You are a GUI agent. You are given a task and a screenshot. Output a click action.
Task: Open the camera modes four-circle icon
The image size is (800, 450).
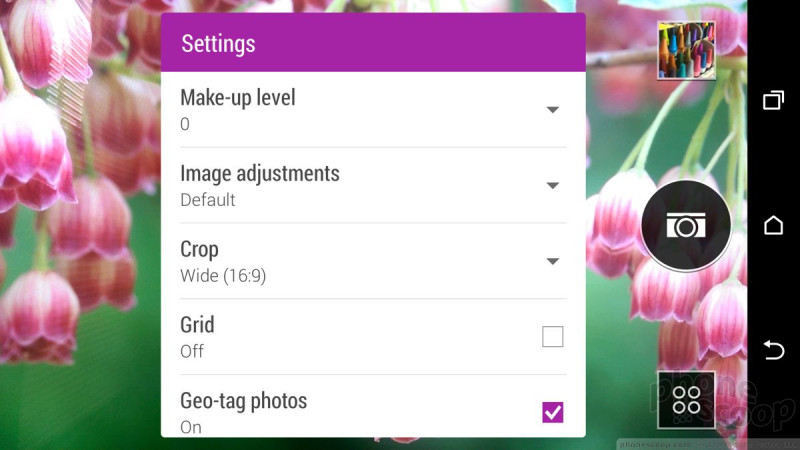686,400
